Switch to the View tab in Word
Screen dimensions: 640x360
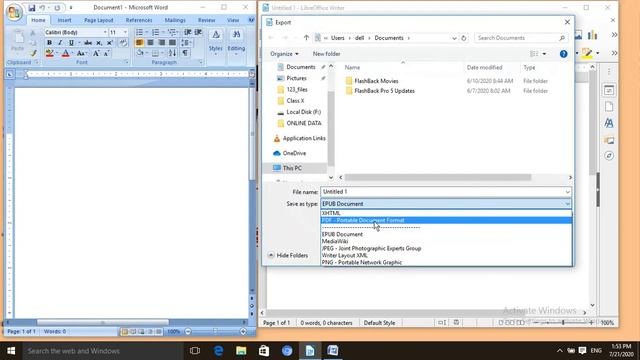233,20
